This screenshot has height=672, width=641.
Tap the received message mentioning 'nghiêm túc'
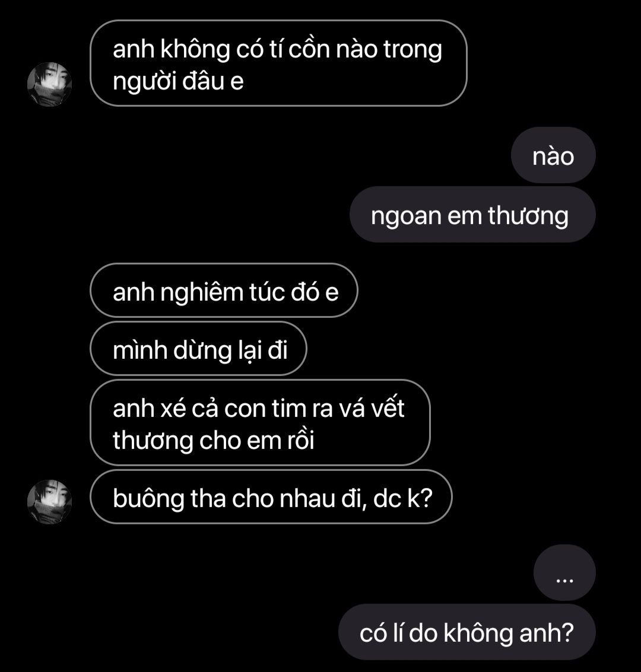coord(224,291)
